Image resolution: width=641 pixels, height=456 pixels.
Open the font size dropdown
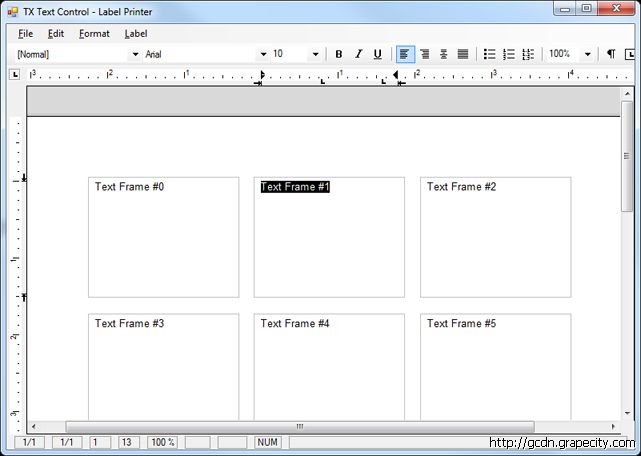coord(316,54)
